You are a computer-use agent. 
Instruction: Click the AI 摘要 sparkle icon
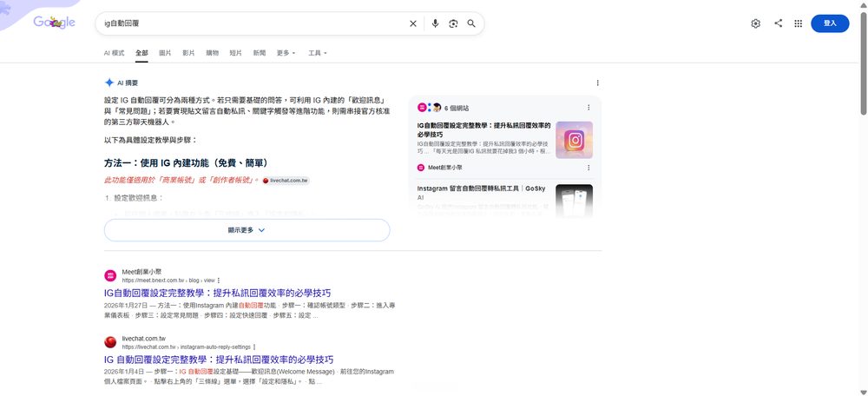(x=109, y=82)
